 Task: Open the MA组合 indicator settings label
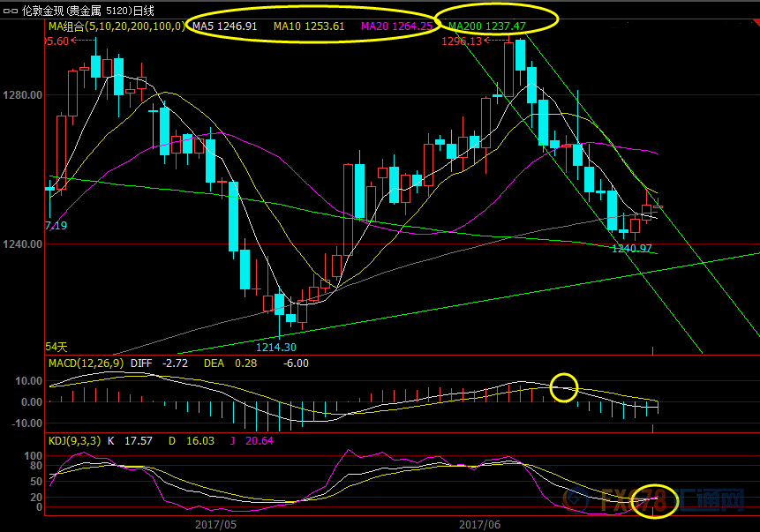point(116,26)
